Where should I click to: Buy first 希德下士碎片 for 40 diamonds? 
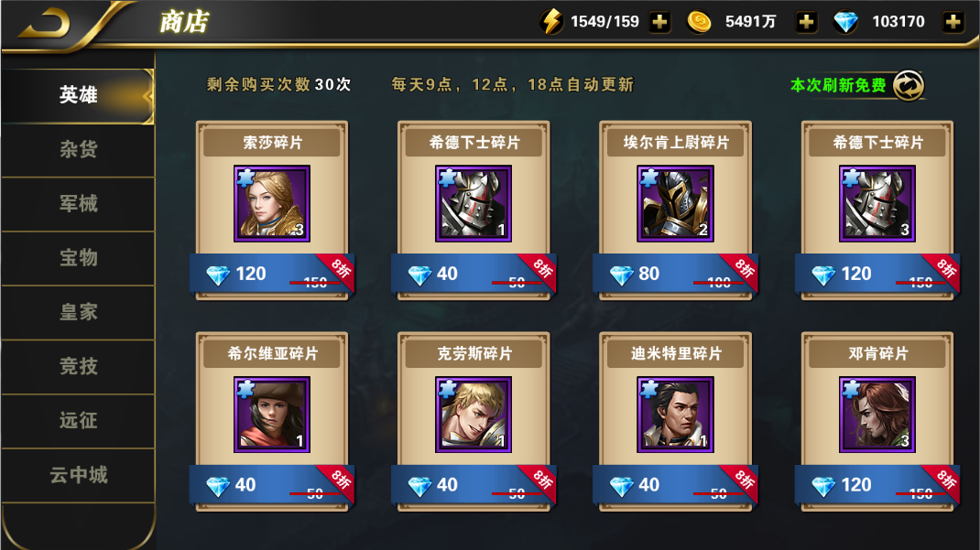(x=474, y=274)
